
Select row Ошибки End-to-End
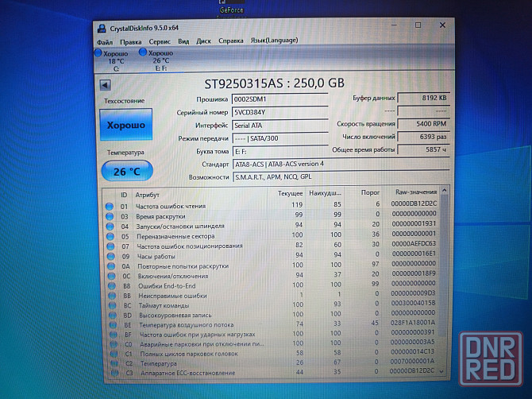[x=272, y=285]
